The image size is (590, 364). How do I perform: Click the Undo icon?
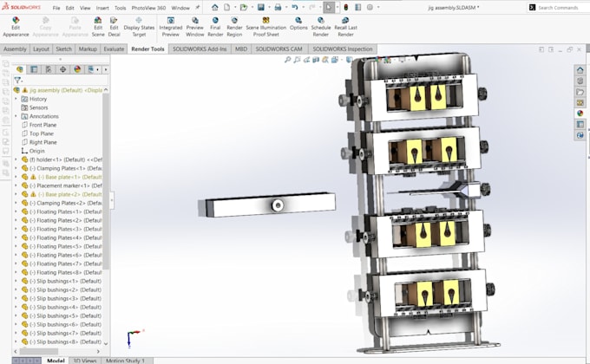295,7
